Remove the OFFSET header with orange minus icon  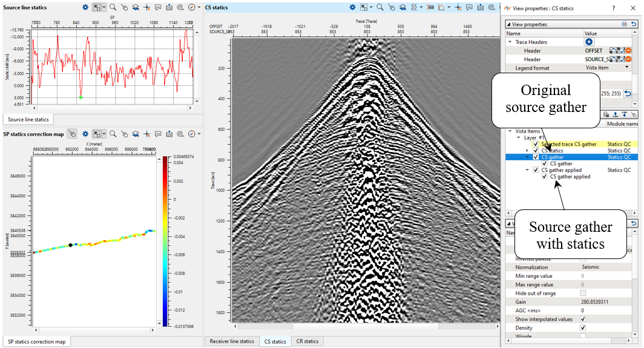tap(628, 51)
